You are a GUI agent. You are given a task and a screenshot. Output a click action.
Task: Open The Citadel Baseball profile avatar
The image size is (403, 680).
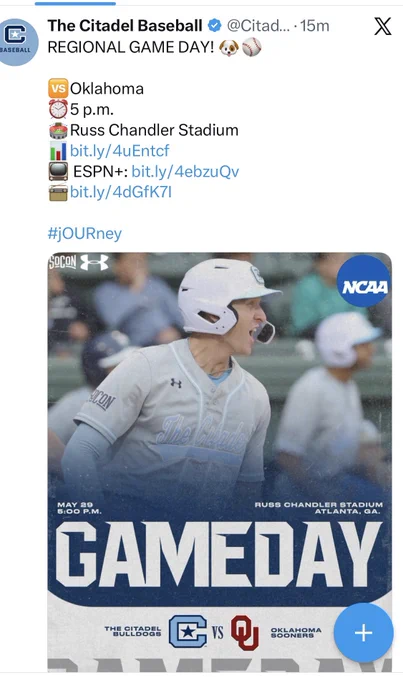[x=17, y=42]
